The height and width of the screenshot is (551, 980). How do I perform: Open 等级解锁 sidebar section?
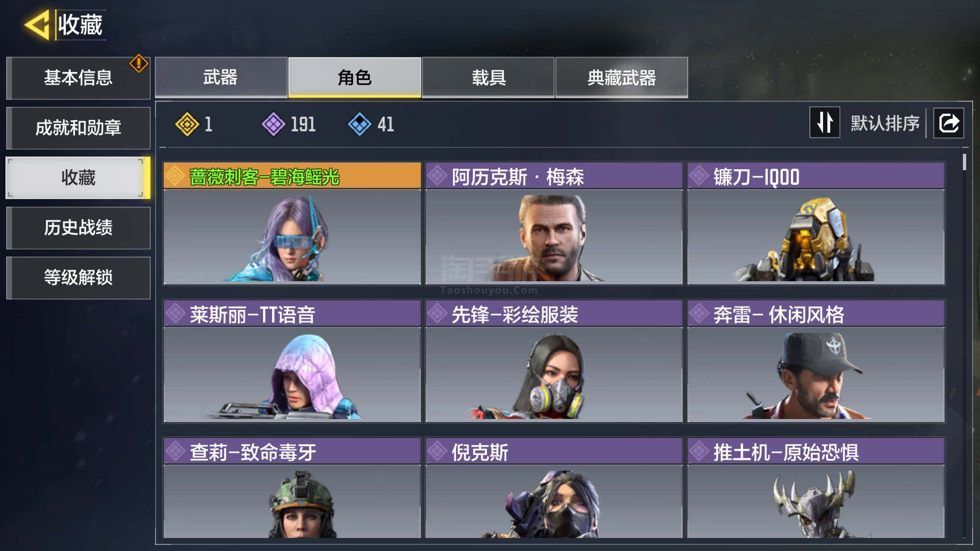tap(78, 277)
